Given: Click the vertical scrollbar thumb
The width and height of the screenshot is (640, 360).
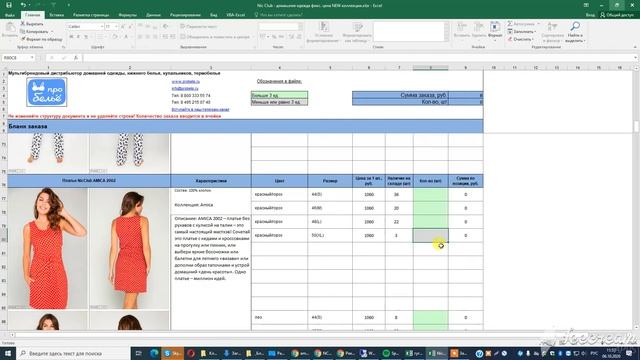Looking at the screenshot, I should 636,127.
